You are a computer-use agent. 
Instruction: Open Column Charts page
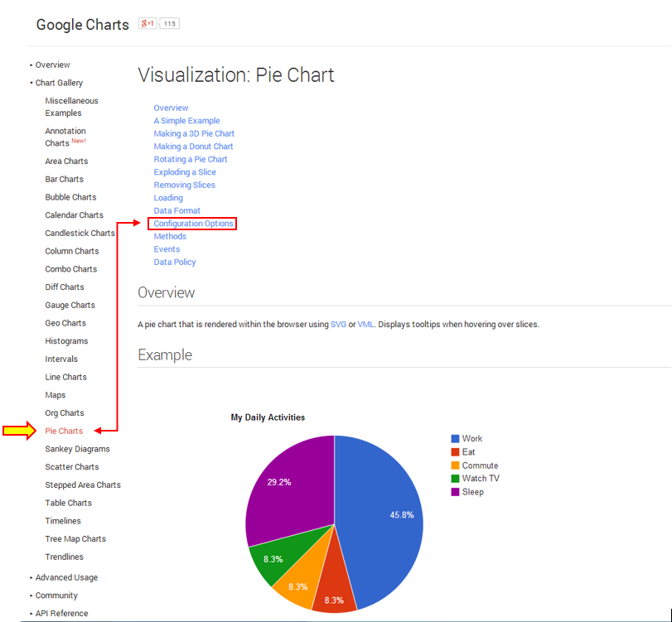(72, 251)
